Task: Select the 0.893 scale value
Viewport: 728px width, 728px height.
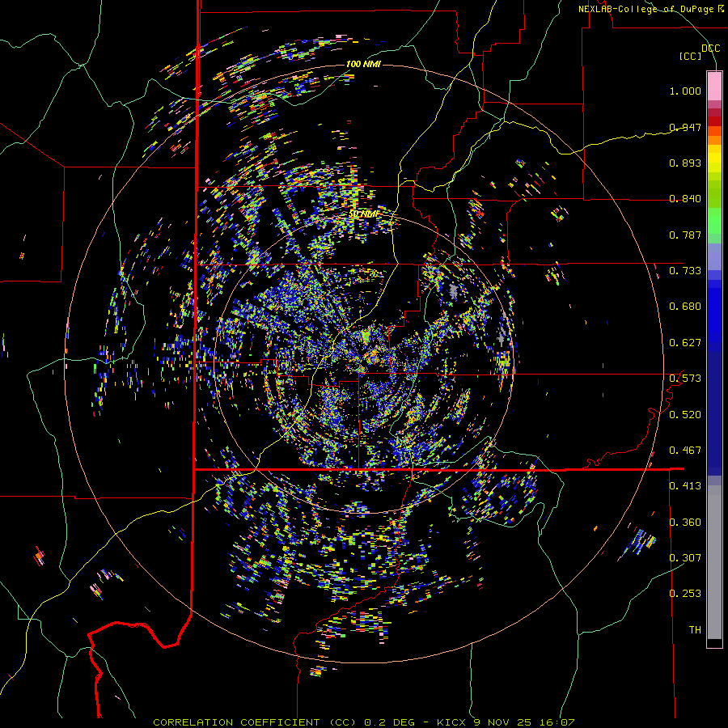Action: click(x=685, y=163)
